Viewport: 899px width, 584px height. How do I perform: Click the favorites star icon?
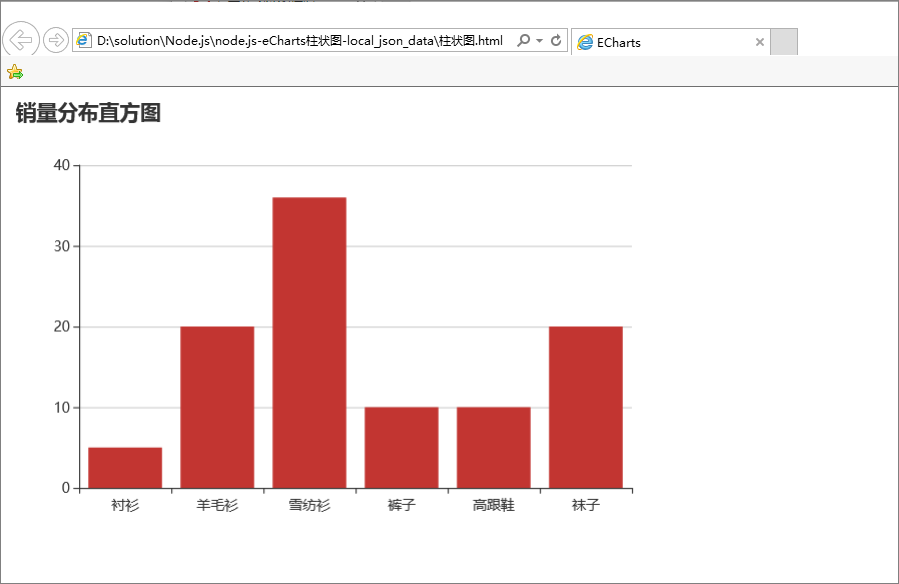15,72
